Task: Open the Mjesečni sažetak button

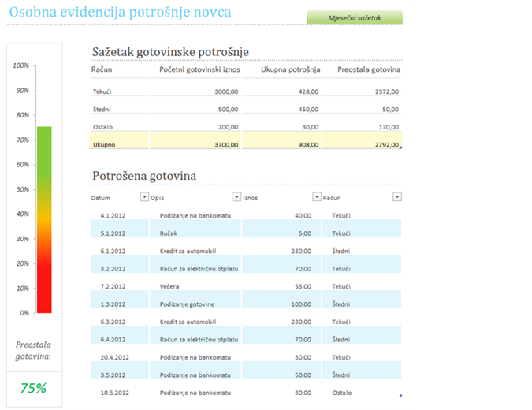Action: point(355,17)
